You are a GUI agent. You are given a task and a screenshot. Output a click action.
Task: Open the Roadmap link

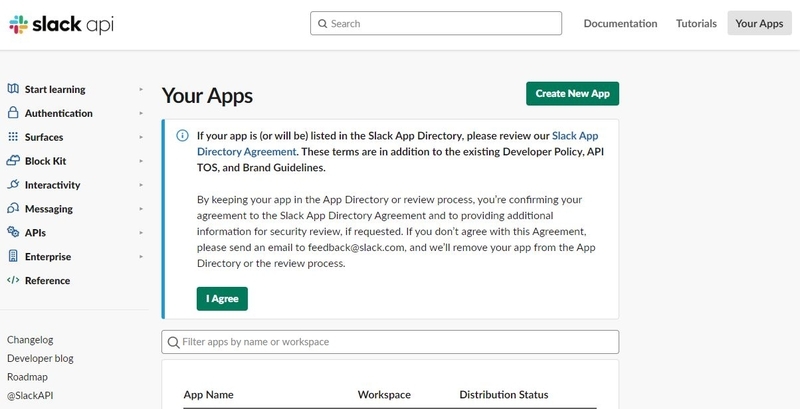click(x=27, y=377)
